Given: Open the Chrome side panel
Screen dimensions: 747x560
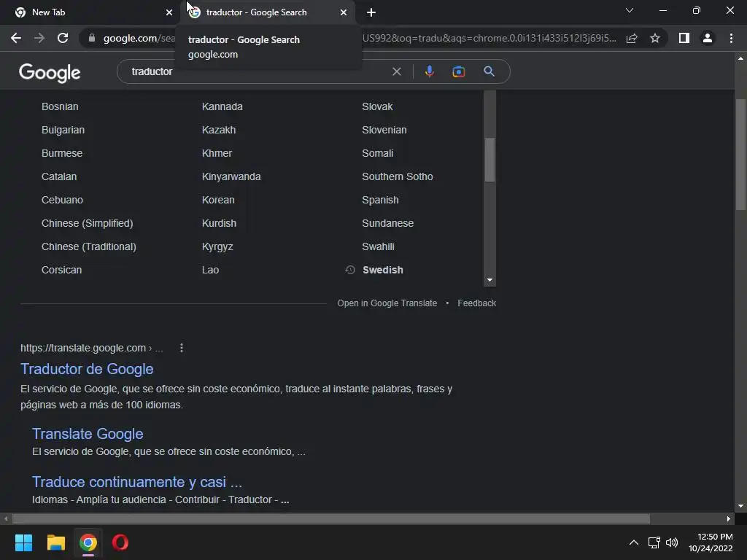Looking at the screenshot, I should [684, 38].
